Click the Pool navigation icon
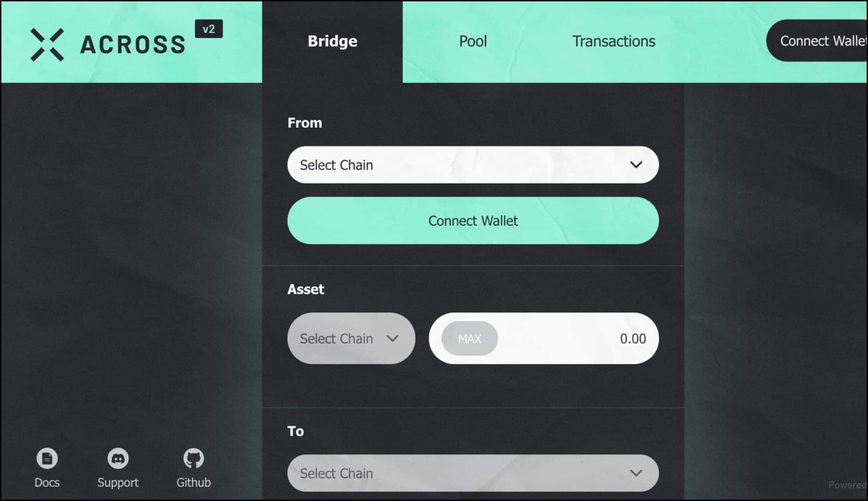Image resolution: width=868 pixels, height=501 pixels. (x=473, y=40)
